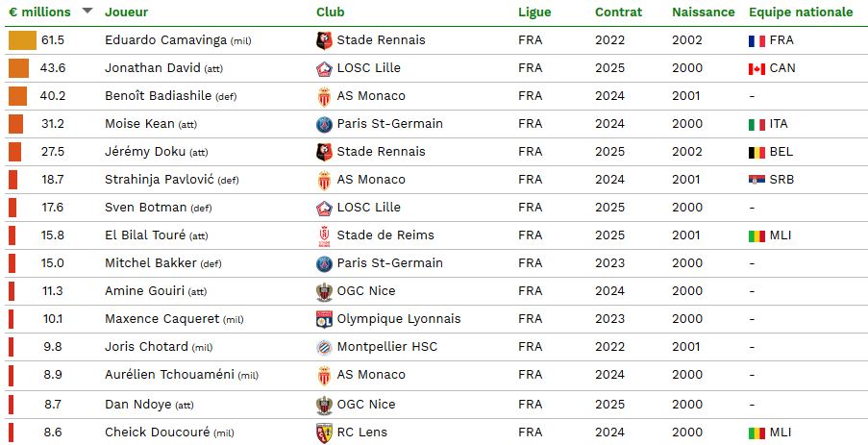This screenshot has width=868, height=445.
Task: Sort by the Equipe nationale header
Action: pos(801,12)
